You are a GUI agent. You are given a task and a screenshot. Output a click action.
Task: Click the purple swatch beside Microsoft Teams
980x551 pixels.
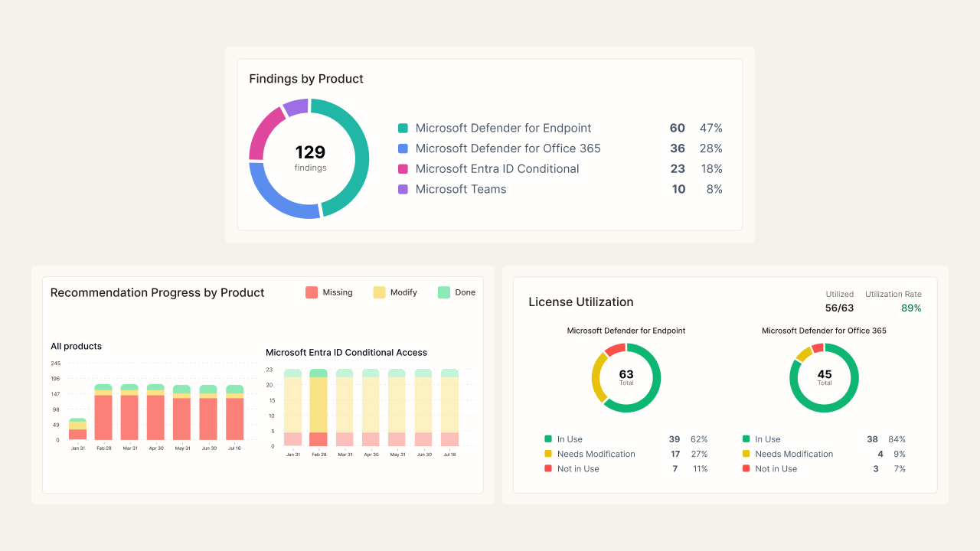[x=403, y=189]
